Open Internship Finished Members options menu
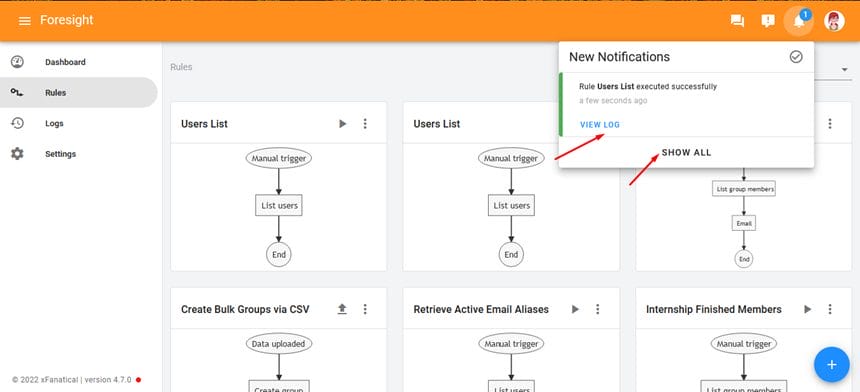The height and width of the screenshot is (392, 860). coord(830,309)
